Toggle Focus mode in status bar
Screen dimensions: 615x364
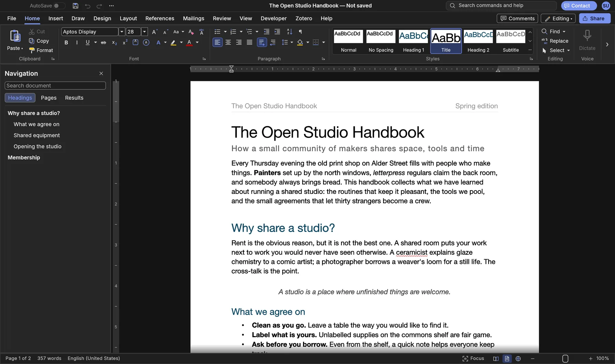click(473, 359)
